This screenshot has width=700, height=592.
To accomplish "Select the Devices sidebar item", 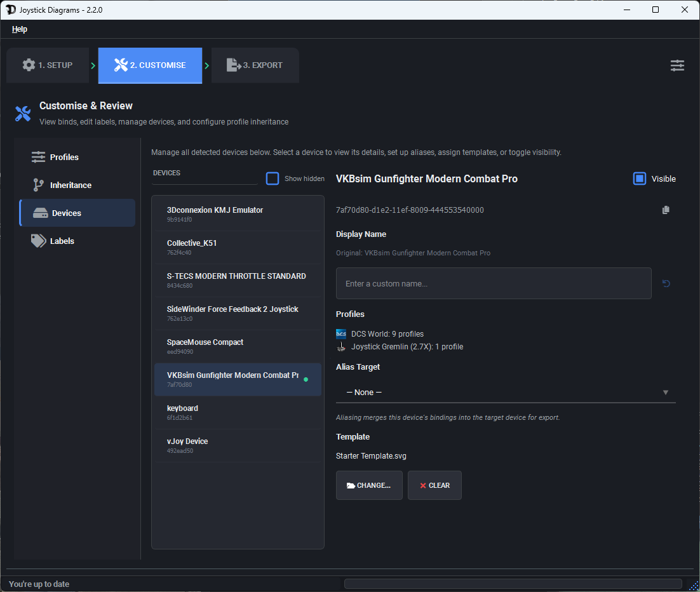I will (77, 213).
